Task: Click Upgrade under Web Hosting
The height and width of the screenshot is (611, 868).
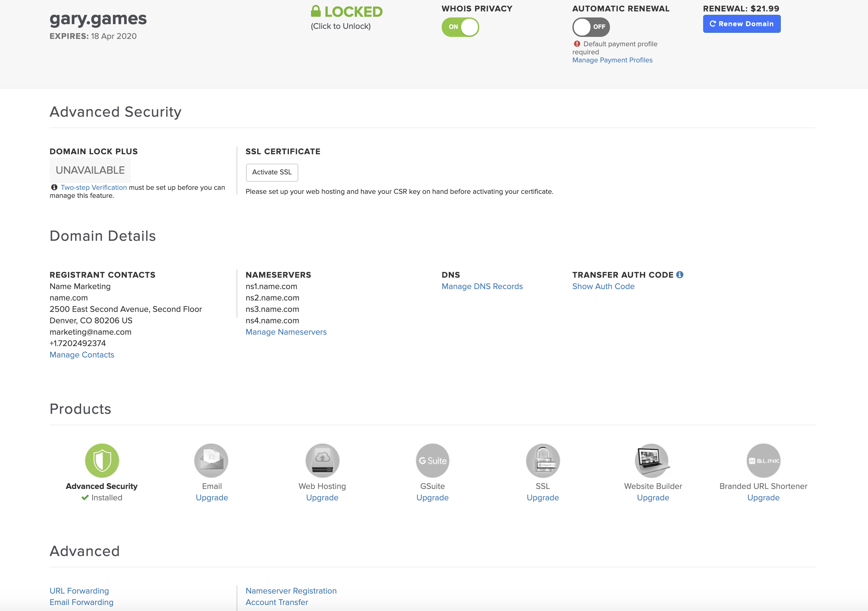Action: pos(322,498)
